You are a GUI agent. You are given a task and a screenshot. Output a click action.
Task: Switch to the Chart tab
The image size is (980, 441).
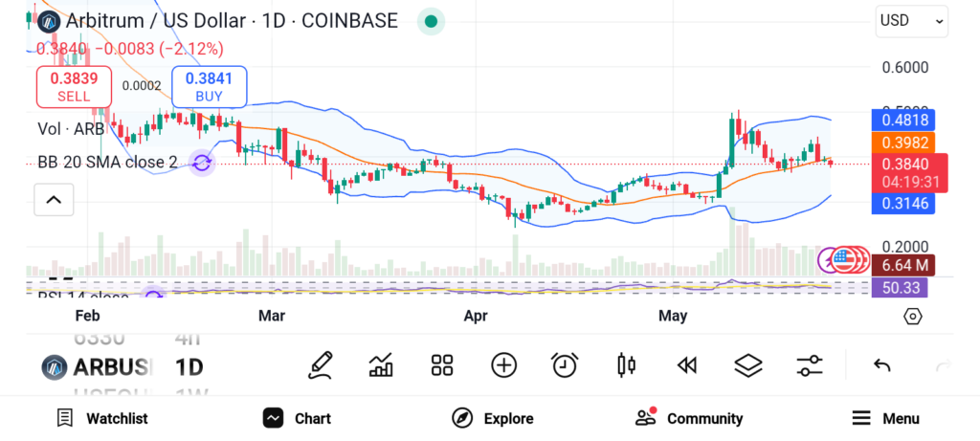(x=297, y=418)
